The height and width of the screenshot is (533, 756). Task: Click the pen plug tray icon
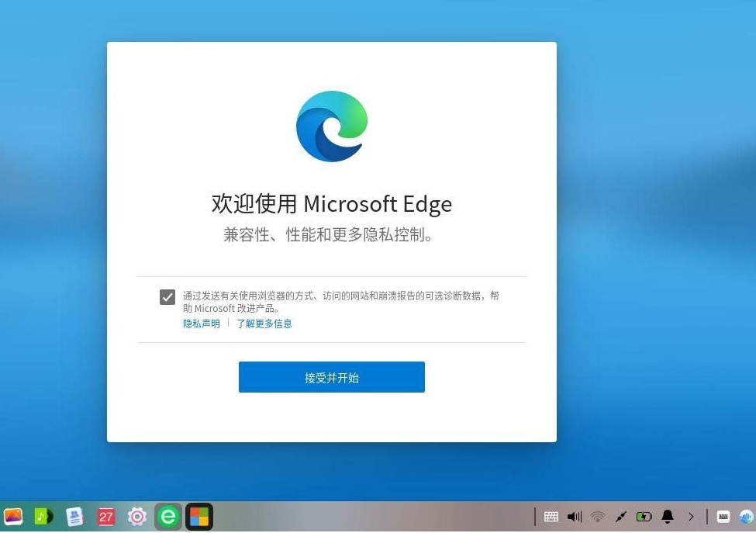[621, 517]
